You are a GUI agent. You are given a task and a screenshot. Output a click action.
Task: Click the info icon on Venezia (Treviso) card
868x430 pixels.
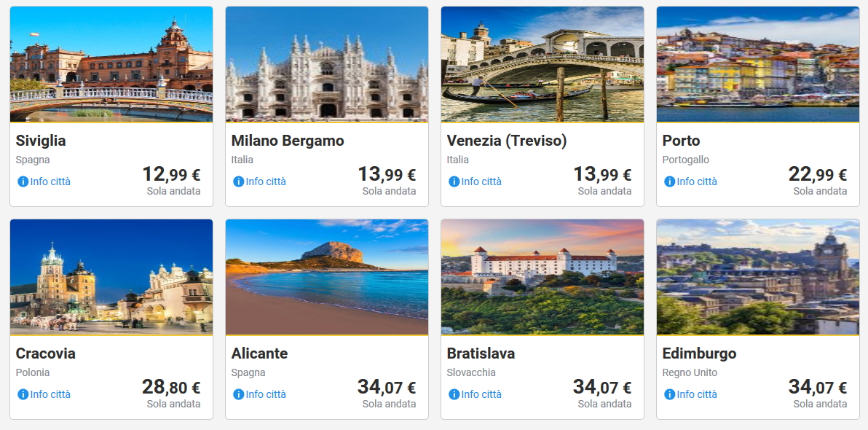click(x=454, y=181)
